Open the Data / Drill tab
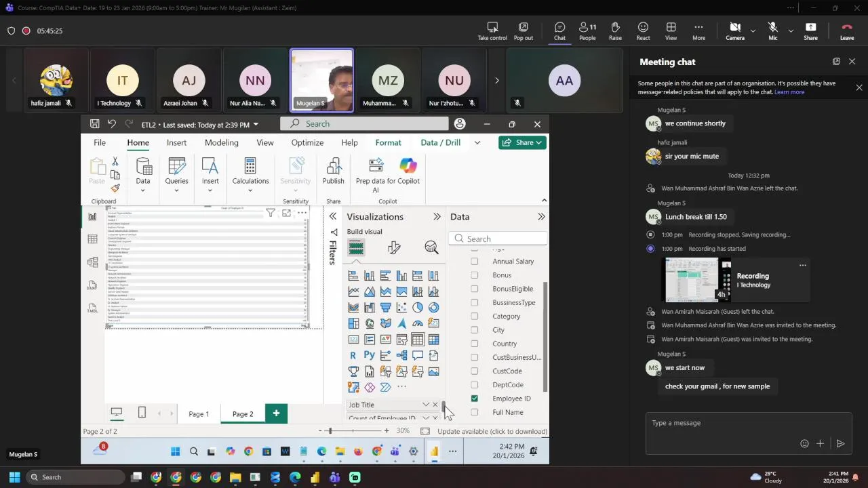This screenshot has height=488, width=868. [x=440, y=142]
